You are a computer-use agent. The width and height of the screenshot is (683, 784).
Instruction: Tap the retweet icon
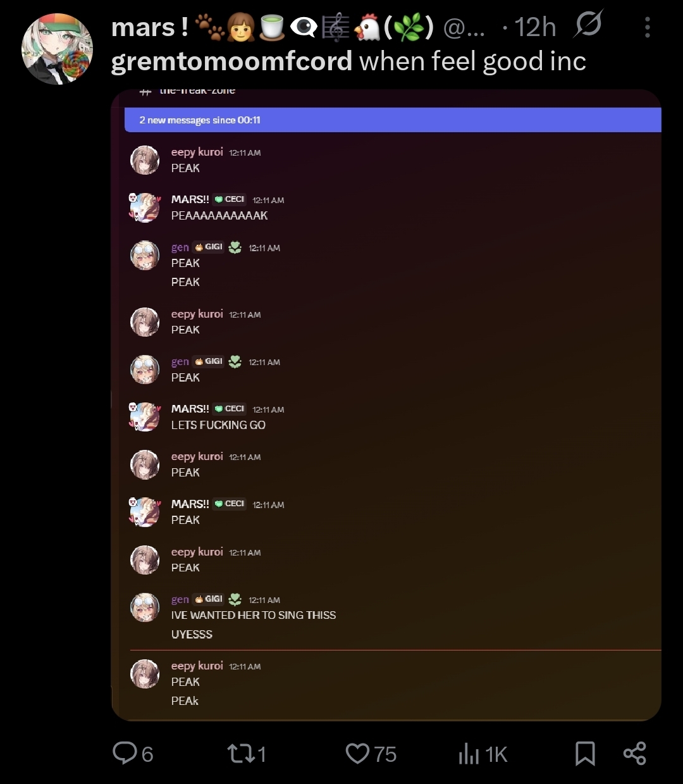[239, 753]
